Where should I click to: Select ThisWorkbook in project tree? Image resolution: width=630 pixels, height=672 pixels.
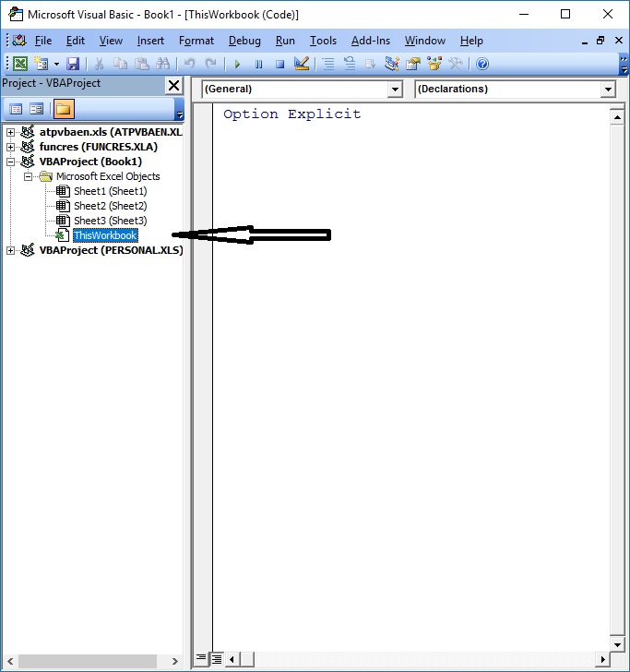105,235
